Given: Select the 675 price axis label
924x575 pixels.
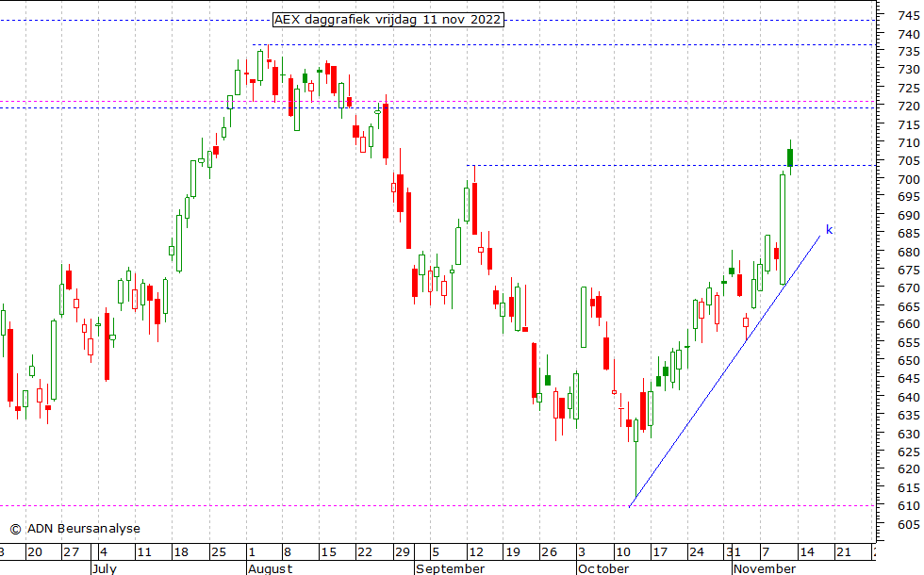Looking at the screenshot, I should point(908,270).
